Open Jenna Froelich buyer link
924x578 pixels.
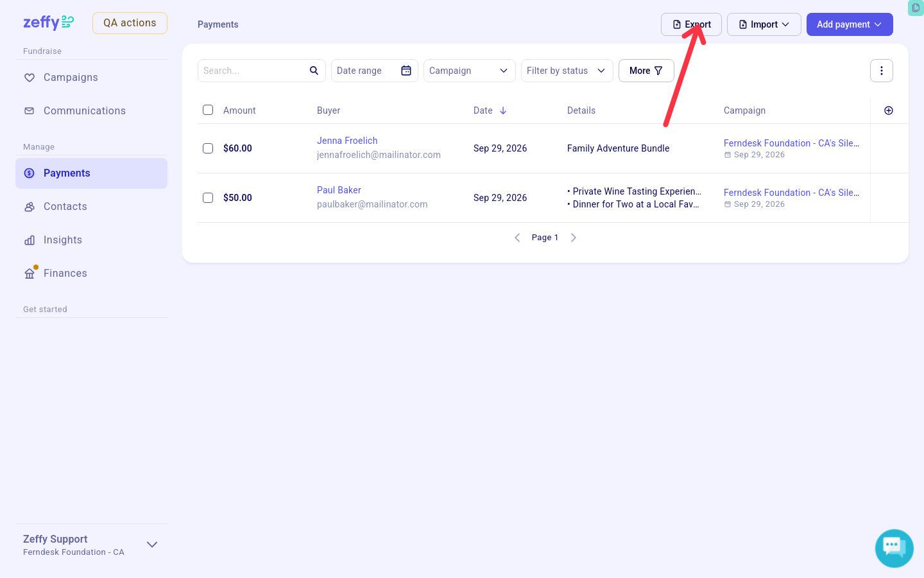[x=347, y=141]
